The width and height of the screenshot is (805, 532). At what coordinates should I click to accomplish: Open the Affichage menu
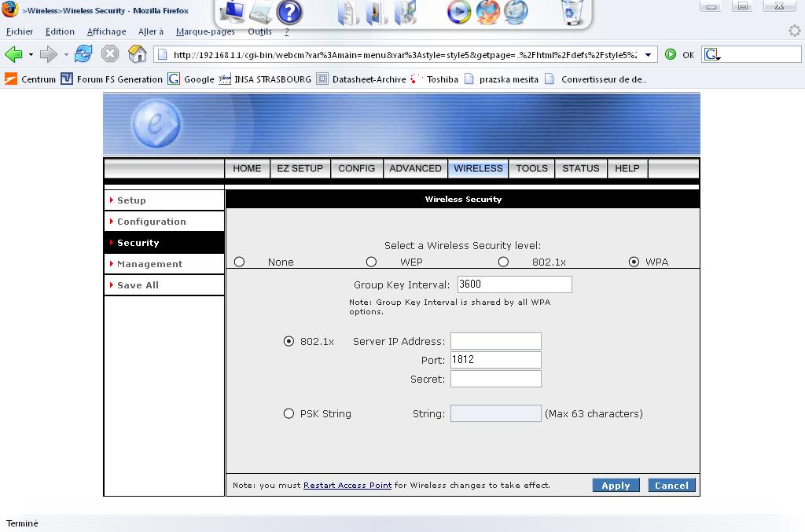(106, 31)
